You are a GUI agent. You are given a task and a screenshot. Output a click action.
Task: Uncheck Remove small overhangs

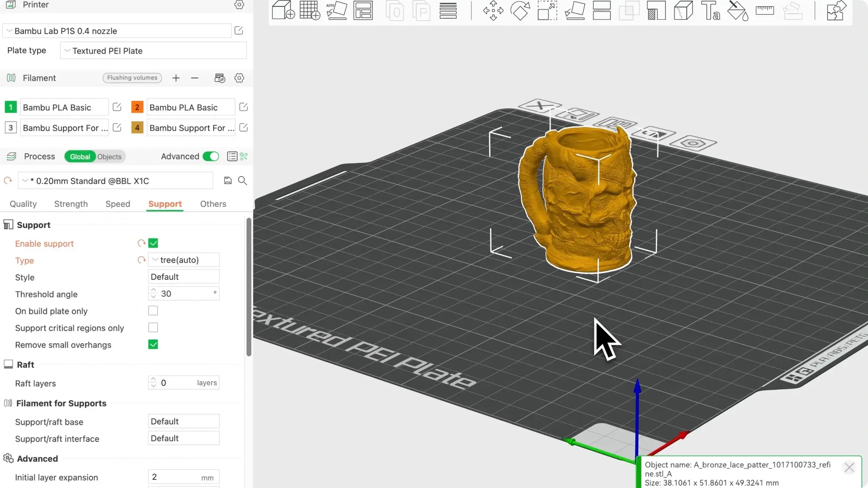coord(153,344)
